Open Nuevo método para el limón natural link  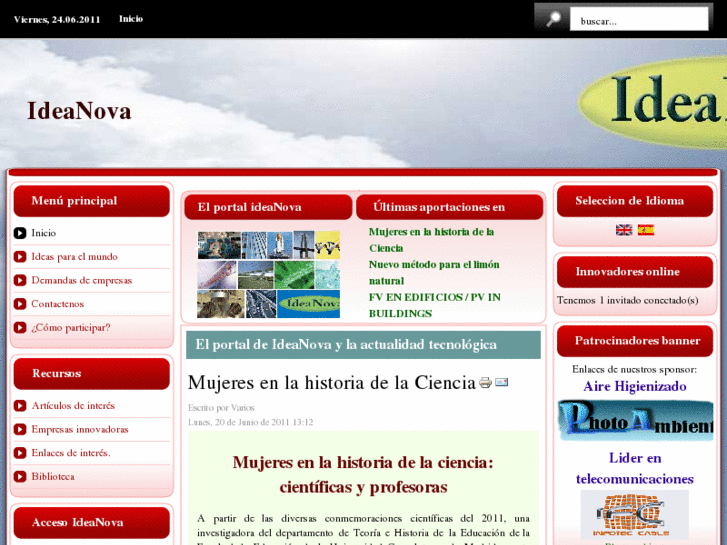434,273
